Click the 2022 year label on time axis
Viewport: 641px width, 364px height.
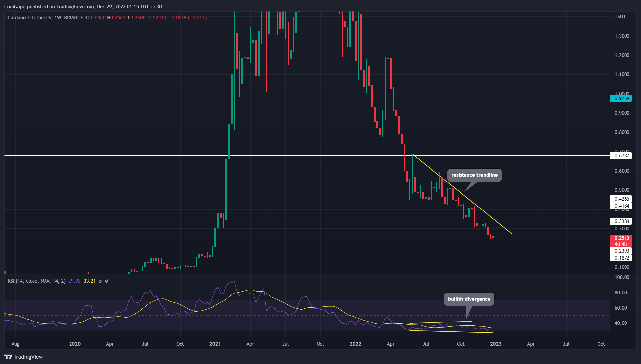pos(355,344)
